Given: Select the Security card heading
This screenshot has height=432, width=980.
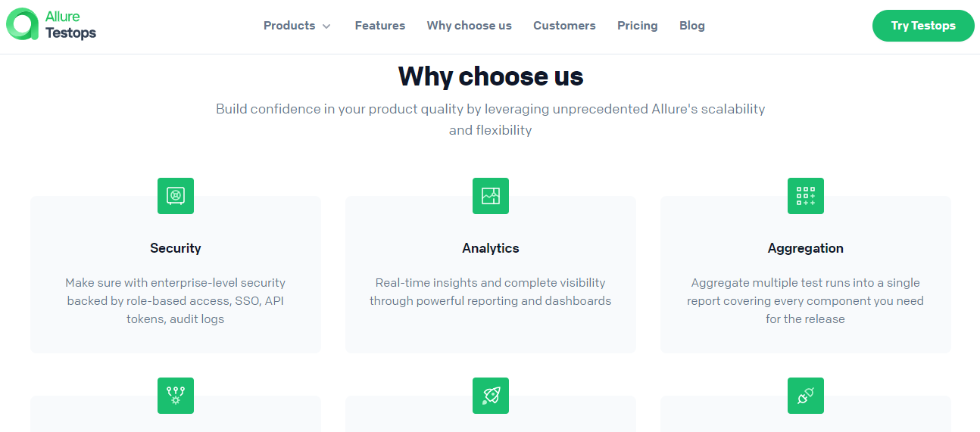Looking at the screenshot, I should (x=176, y=248).
